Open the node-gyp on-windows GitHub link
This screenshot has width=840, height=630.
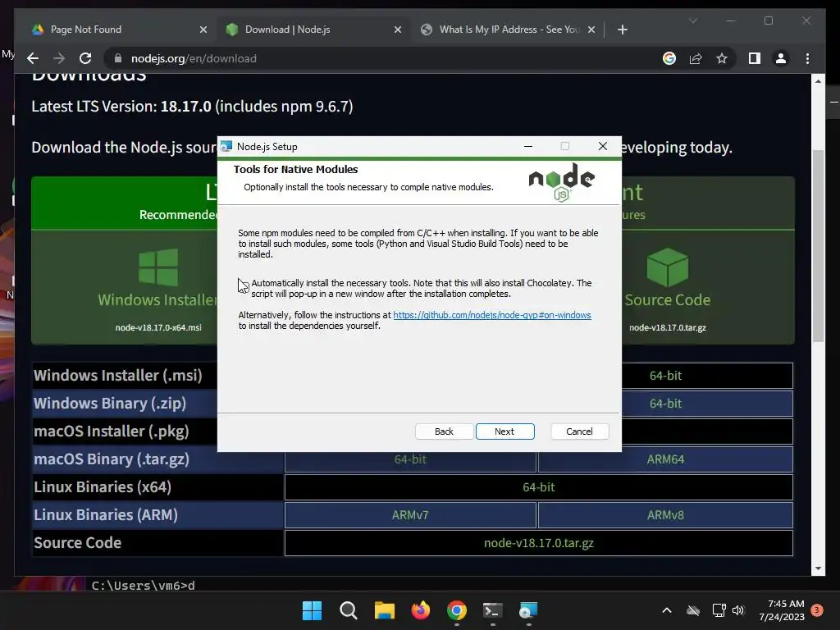point(492,315)
